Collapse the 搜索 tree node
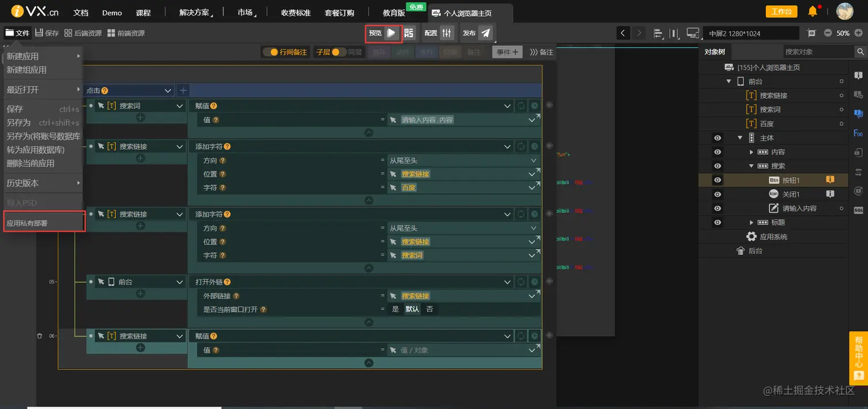This screenshot has width=868, height=409. click(x=751, y=166)
